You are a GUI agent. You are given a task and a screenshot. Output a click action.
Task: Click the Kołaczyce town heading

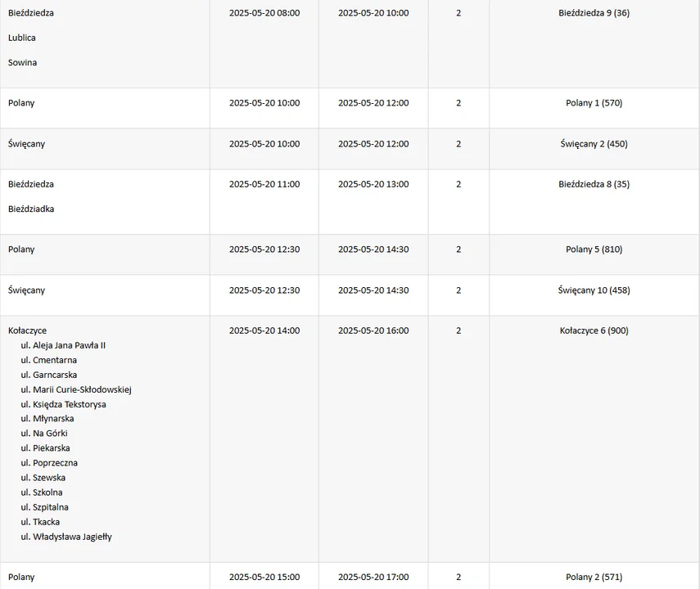coord(27,330)
